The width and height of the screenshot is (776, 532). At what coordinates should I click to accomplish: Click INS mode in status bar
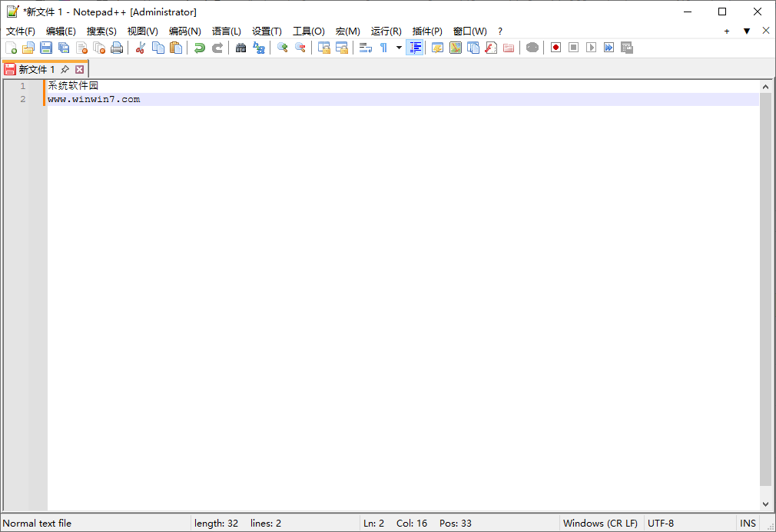[748, 523]
